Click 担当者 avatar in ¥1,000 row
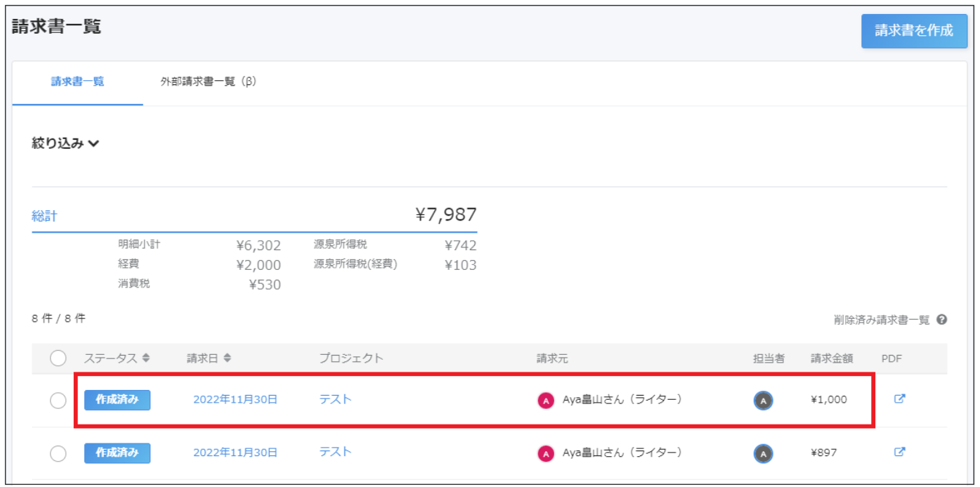This screenshot has height=487, width=980. pos(764,401)
